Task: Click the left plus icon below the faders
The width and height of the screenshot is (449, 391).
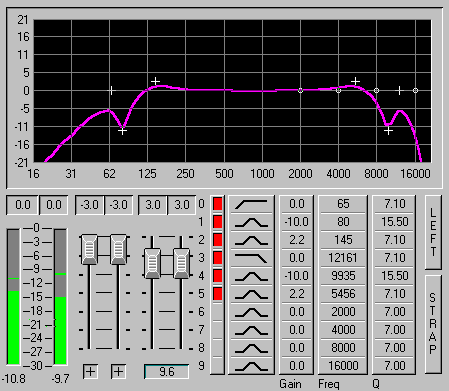Action: (90, 371)
